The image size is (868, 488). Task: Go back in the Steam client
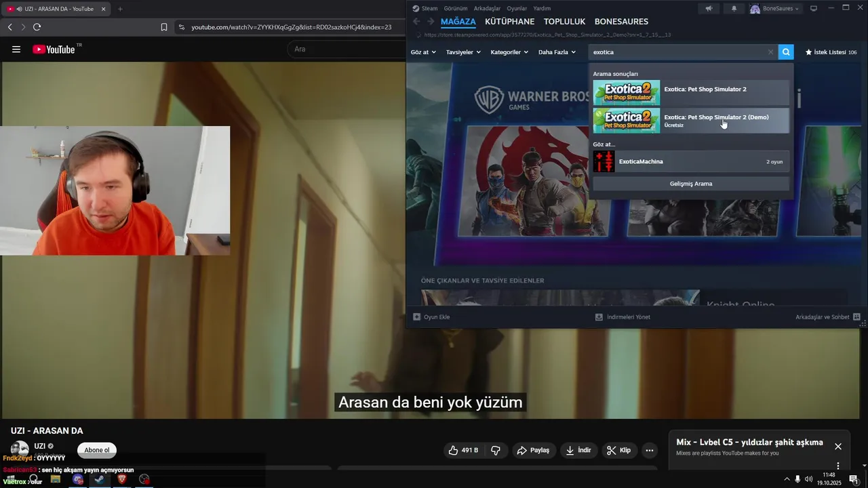click(416, 22)
